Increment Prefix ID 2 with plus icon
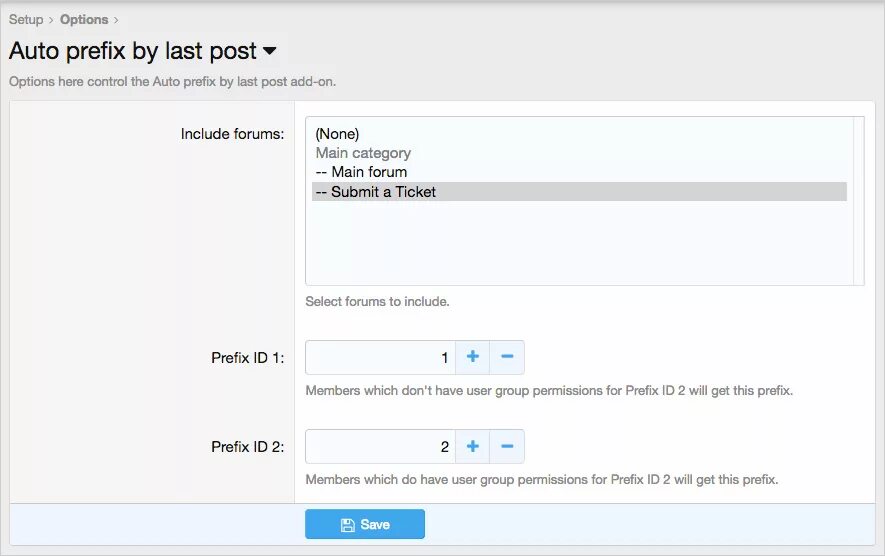 tap(472, 446)
